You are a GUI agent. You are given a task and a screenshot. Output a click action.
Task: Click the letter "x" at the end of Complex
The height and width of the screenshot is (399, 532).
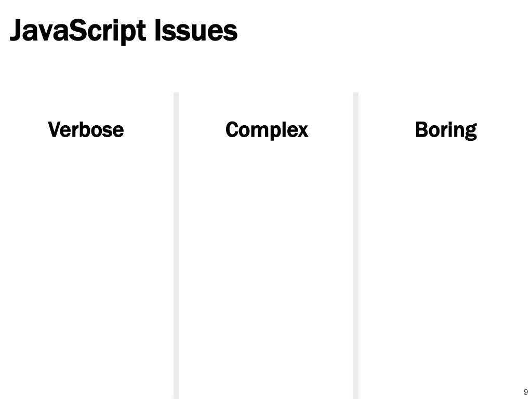click(x=303, y=132)
